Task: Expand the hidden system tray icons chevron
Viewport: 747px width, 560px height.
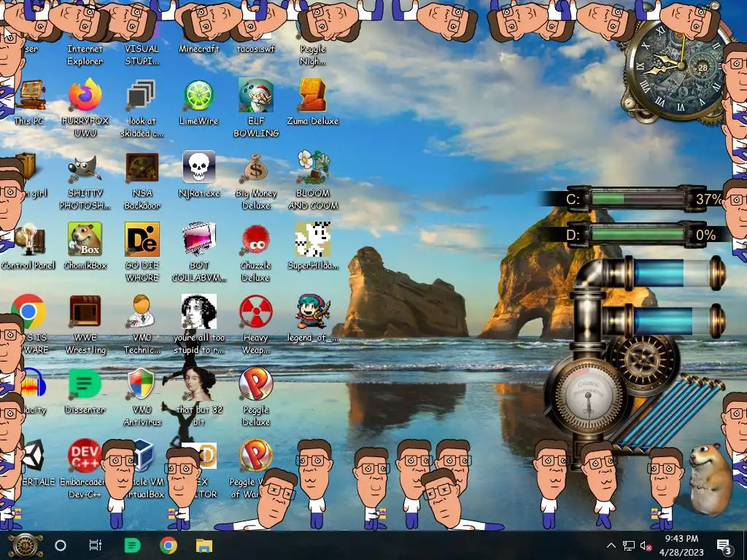Action: (x=611, y=545)
